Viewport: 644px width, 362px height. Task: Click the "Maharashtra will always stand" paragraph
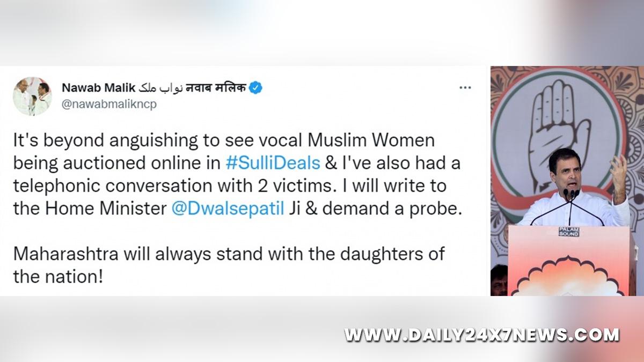(x=229, y=265)
